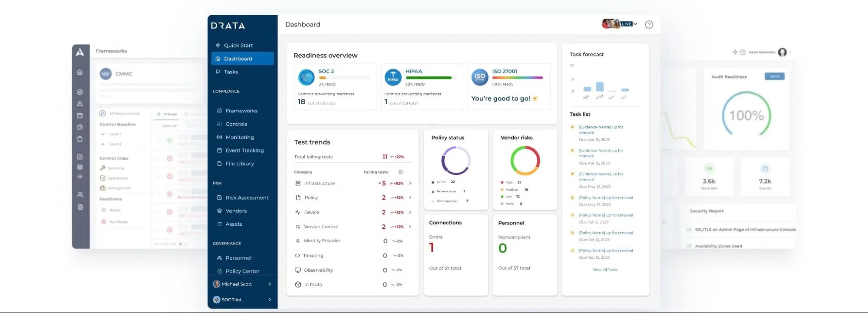The height and width of the screenshot is (313, 868).
Task: Select the Operational control class filter
Action: point(114,178)
